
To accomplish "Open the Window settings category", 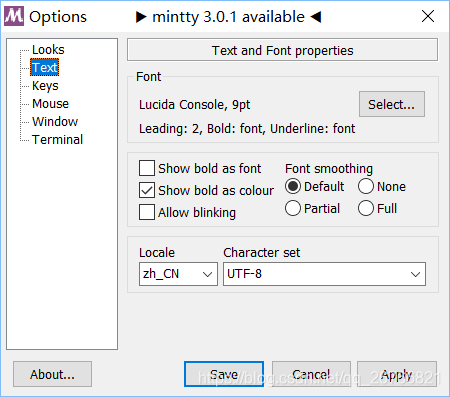I will pyautogui.click(x=55, y=121).
